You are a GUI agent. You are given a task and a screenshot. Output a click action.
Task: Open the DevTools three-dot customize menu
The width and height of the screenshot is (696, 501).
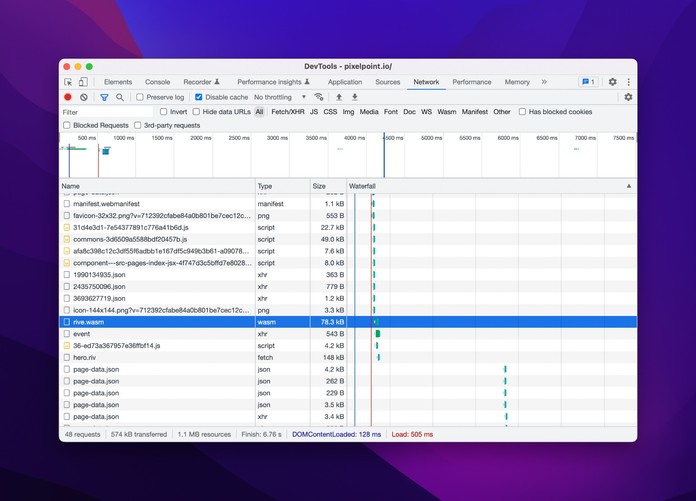point(628,82)
